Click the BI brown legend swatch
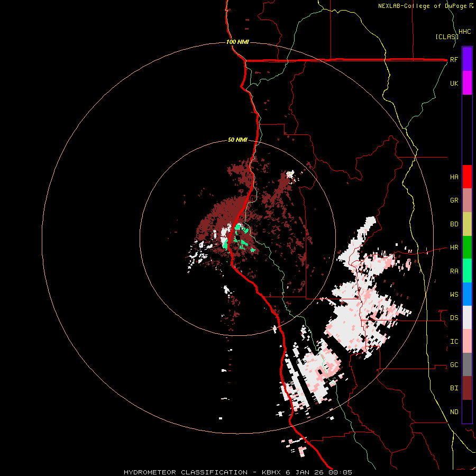476x476 pixels. 467,388
